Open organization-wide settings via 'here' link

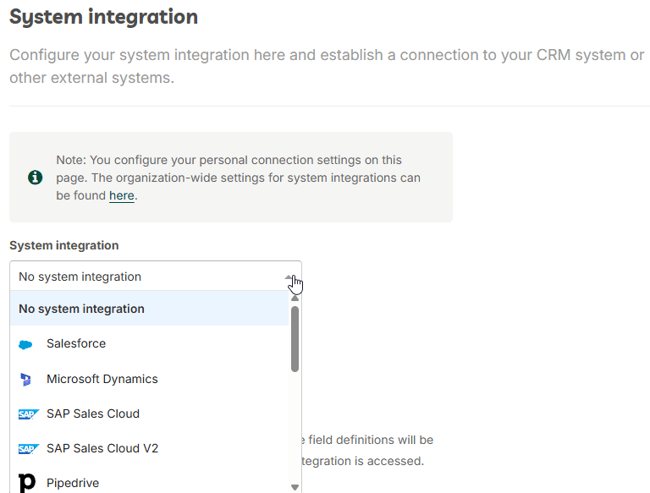(x=121, y=195)
